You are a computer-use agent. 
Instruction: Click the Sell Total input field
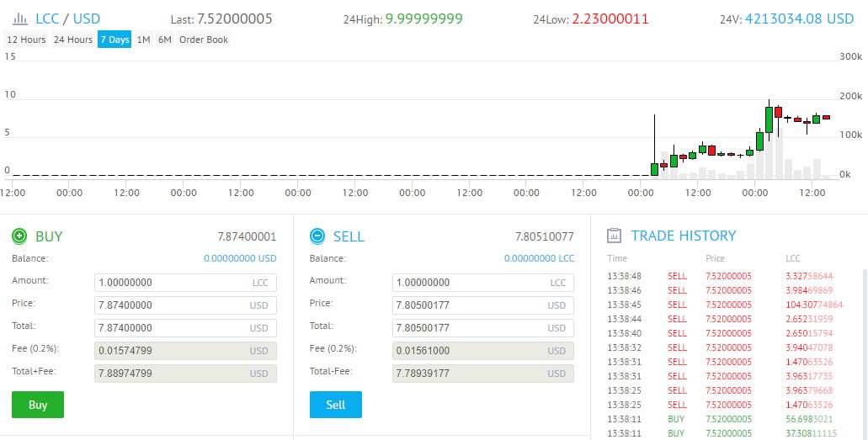482,327
